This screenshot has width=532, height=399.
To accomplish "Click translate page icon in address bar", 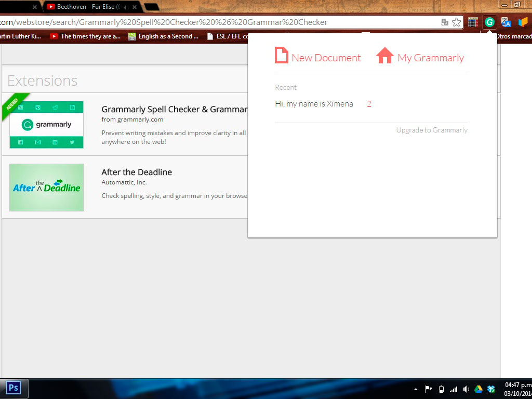I will [x=445, y=22].
